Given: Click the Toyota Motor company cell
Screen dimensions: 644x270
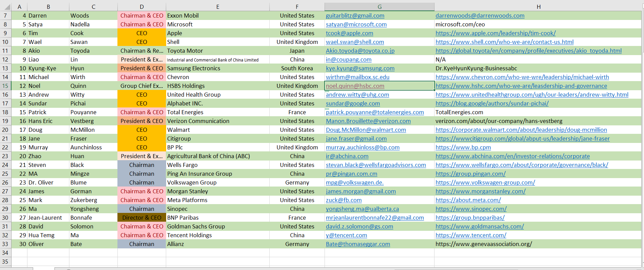Looking at the screenshot, I should (218, 51).
